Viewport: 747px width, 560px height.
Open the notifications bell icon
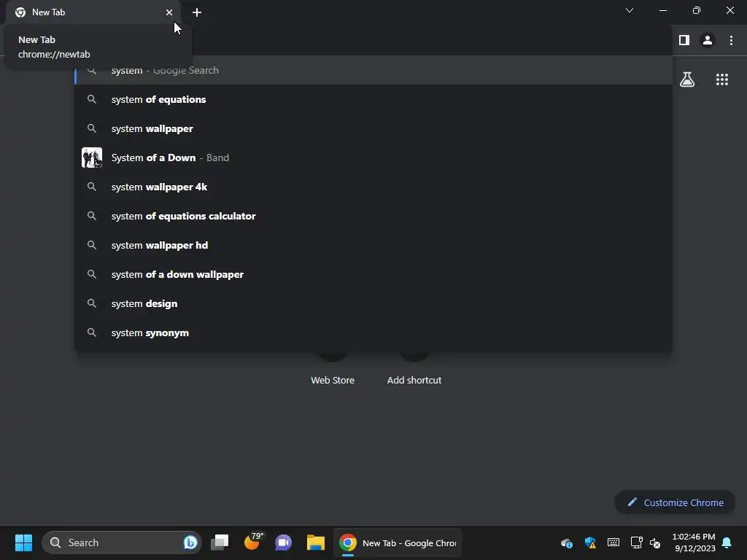(727, 542)
